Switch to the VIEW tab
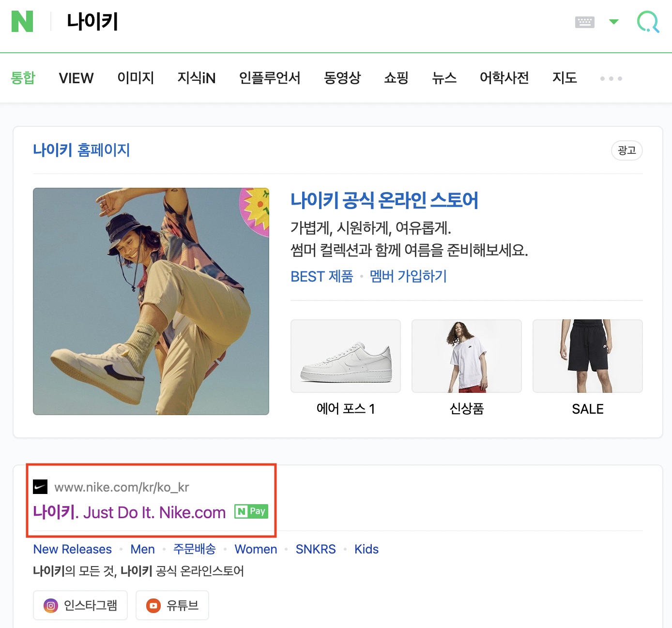This screenshot has width=672, height=628. point(76,78)
